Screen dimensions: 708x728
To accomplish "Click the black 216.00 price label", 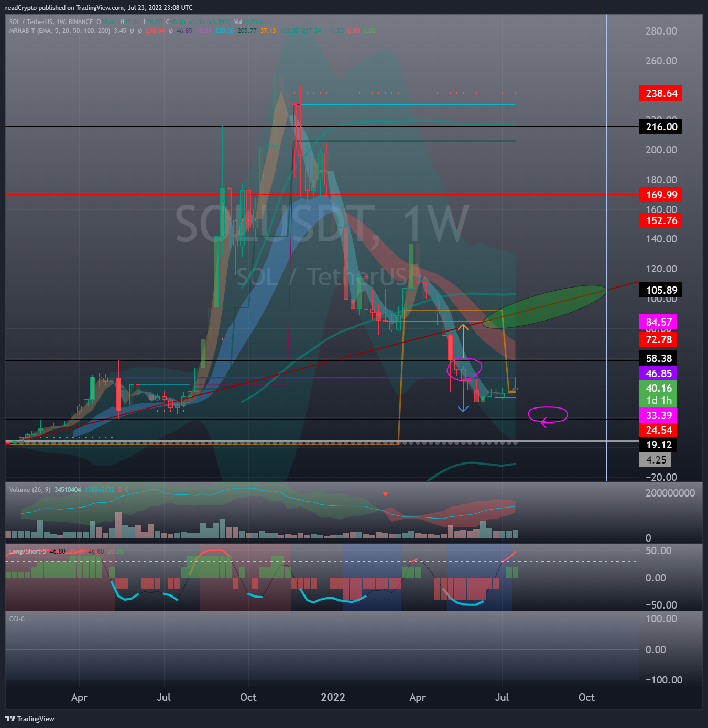I will click(660, 127).
